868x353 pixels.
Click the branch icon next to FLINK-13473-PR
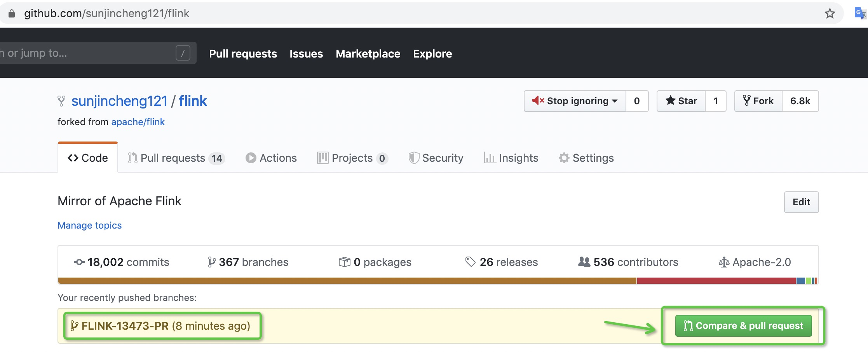pos(74,326)
